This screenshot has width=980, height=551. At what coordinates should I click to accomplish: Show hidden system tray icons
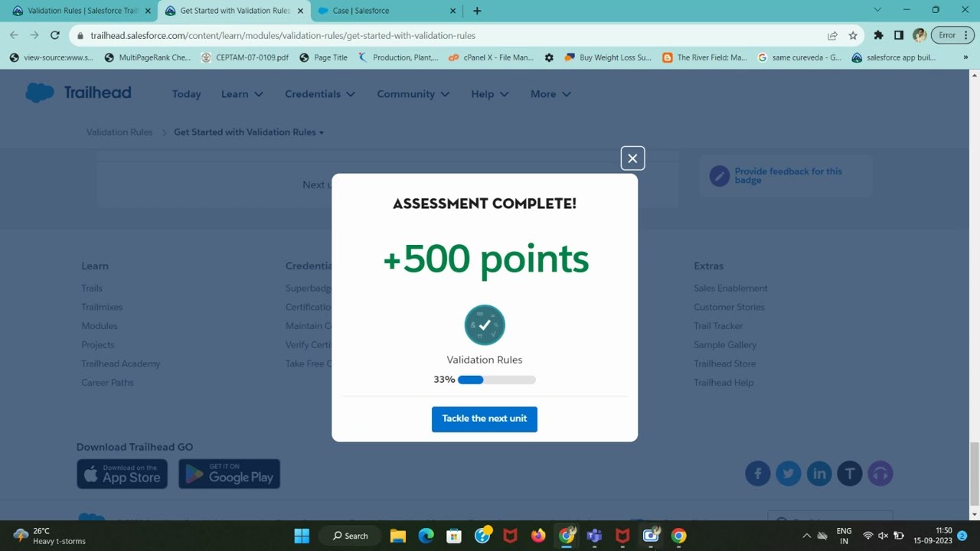point(806,536)
